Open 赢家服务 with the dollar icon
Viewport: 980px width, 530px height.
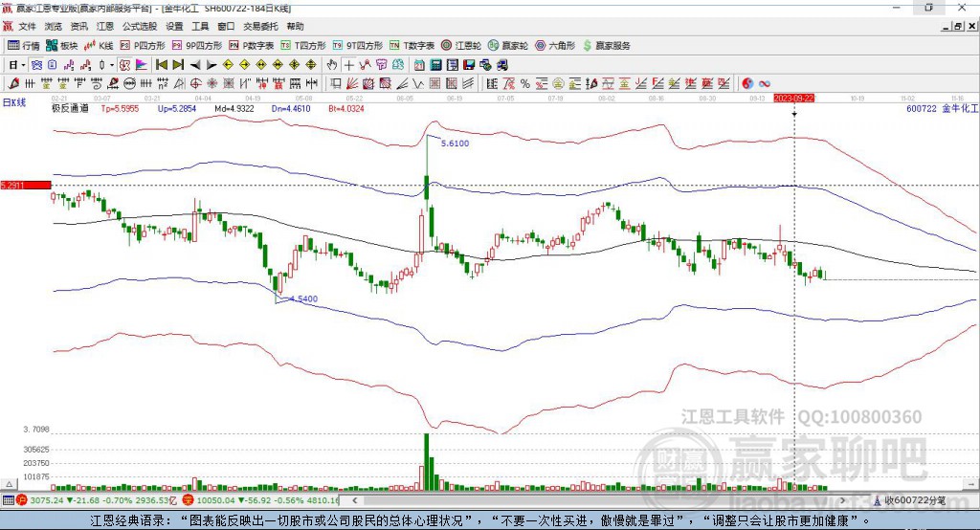tap(606, 46)
